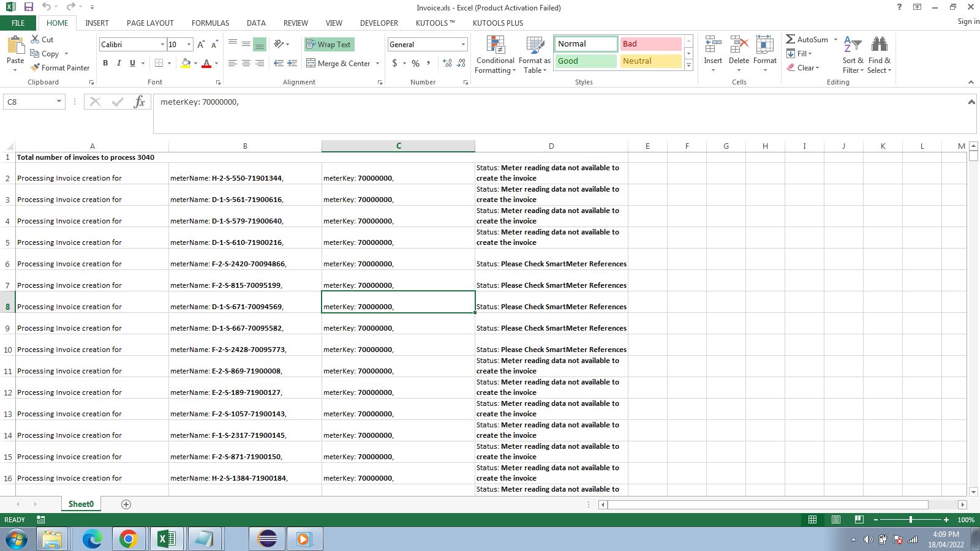
Task: Apply the Bad cell style
Action: (x=650, y=43)
